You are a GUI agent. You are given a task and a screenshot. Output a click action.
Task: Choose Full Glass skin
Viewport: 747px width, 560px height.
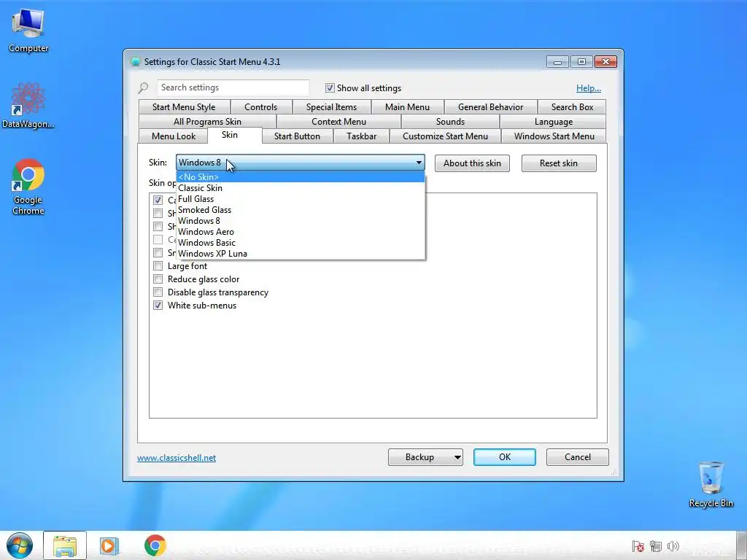pos(300,198)
